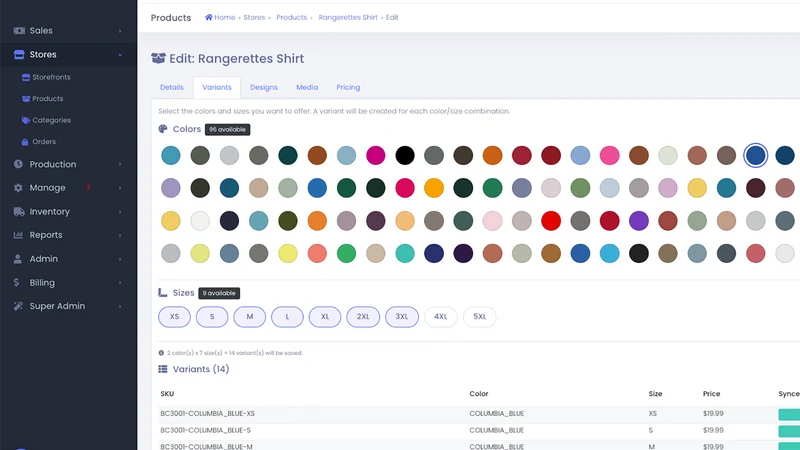Deselect the 3XL size option
Viewport: 800px width, 450px height.
pos(402,317)
